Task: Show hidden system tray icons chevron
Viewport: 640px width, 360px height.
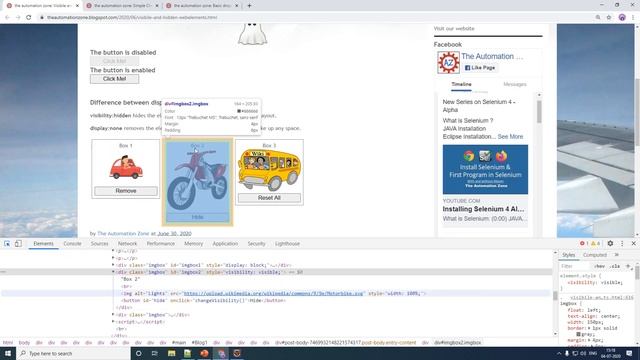Action: [x=559, y=353]
